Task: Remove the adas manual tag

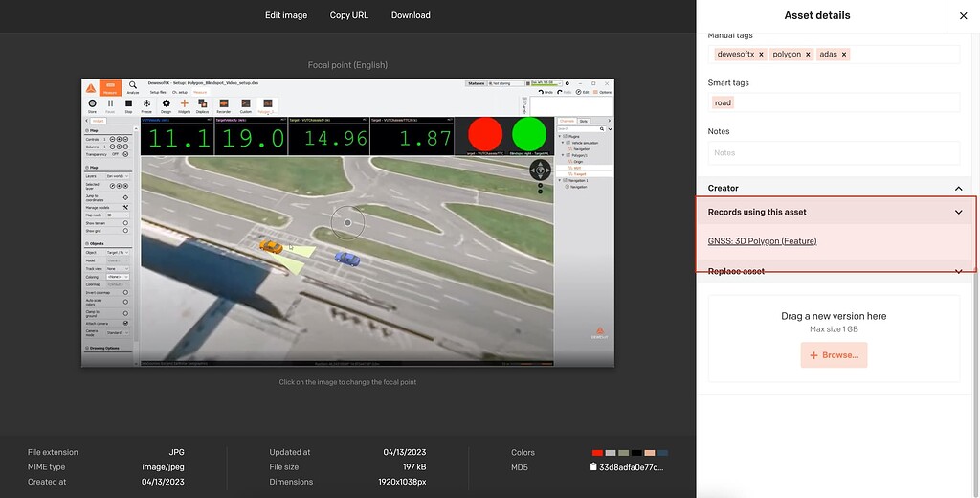Action: [x=843, y=55]
